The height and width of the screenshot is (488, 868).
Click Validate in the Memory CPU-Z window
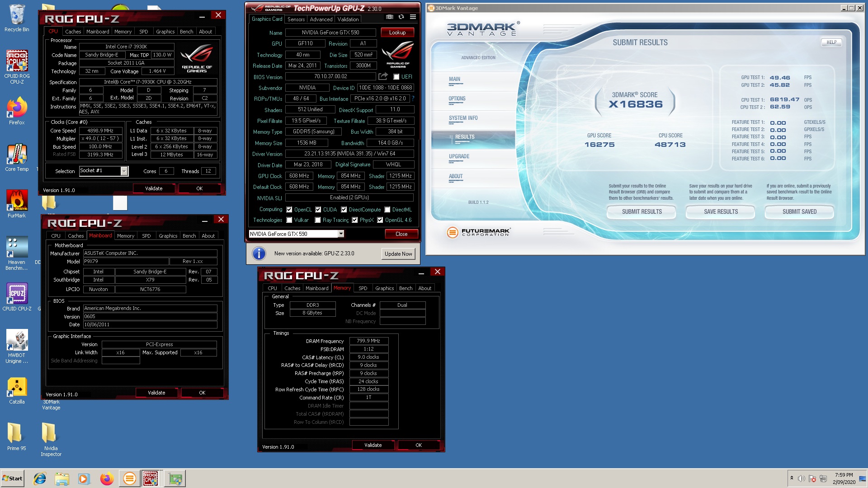click(373, 445)
